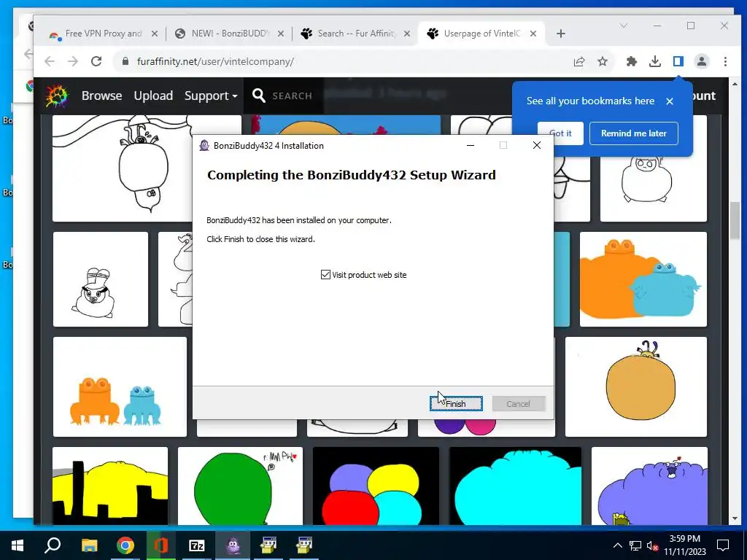Viewport: 747px width, 560px height.
Task: Uncheck Visit product web site checkbox
Action: pyautogui.click(x=325, y=275)
